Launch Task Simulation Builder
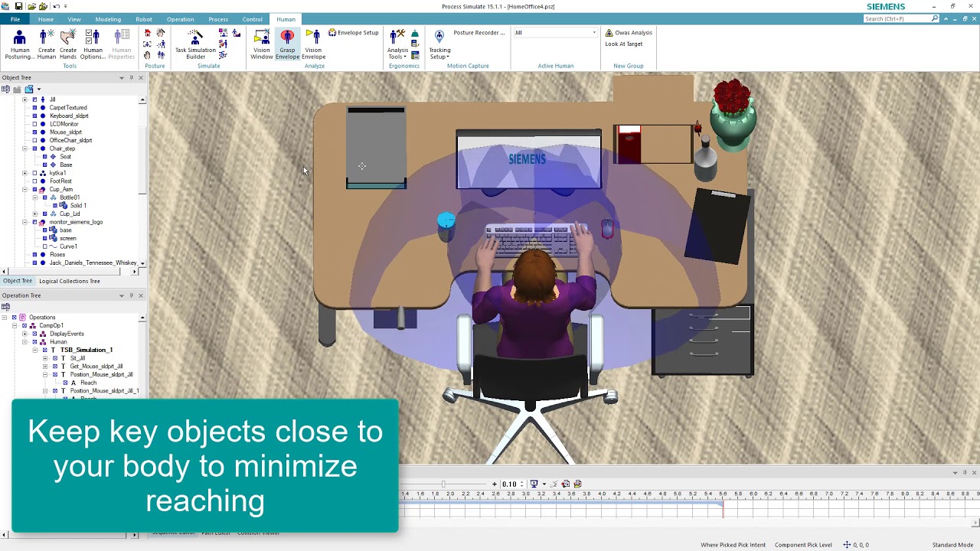 tap(195, 44)
